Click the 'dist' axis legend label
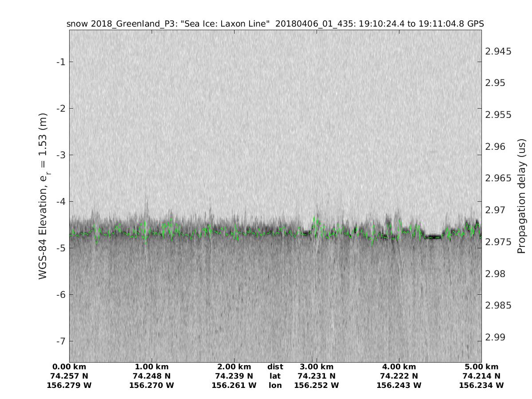 coord(275,367)
